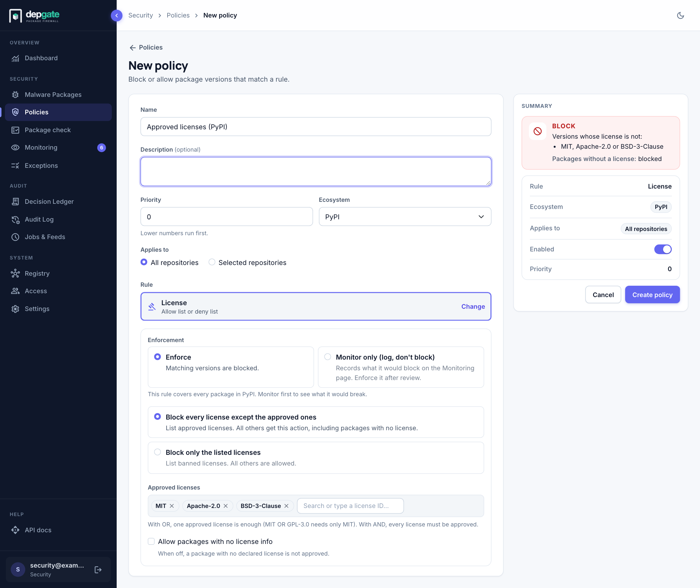Image resolution: width=700 pixels, height=588 pixels.
Task: Click the Audit Log history icon
Action: (15, 219)
